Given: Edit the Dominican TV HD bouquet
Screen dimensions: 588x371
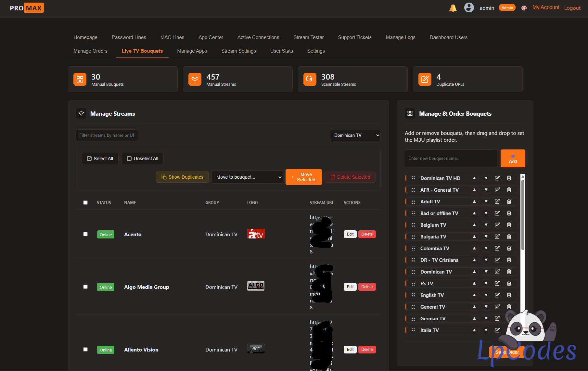Looking at the screenshot, I should coord(497,178).
